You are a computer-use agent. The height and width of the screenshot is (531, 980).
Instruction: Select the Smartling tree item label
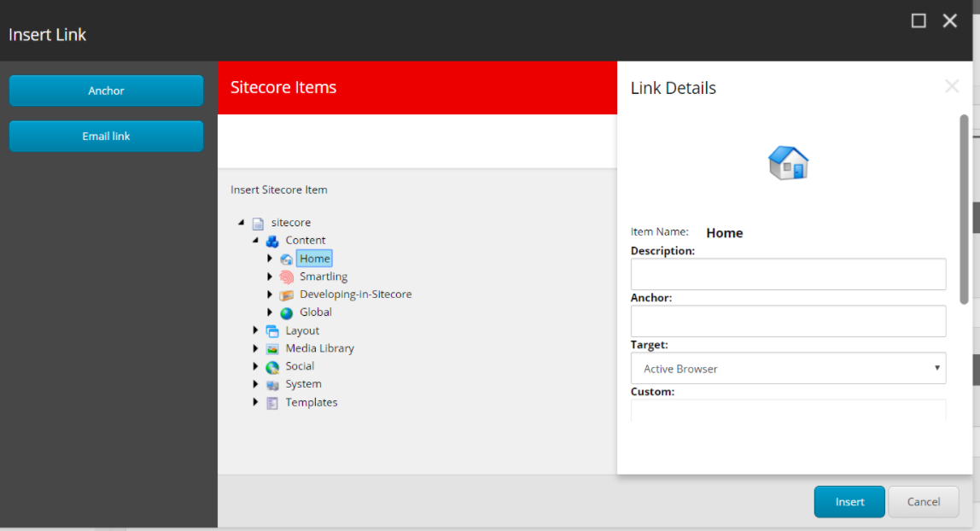(x=324, y=276)
